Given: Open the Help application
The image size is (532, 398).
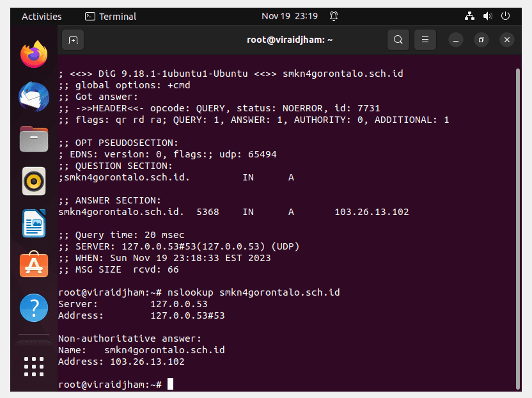Looking at the screenshot, I should (x=34, y=308).
